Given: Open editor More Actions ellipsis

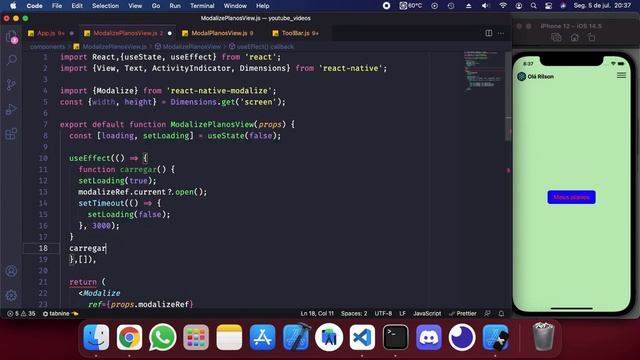Looking at the screenshot, I should coord(501,33).
